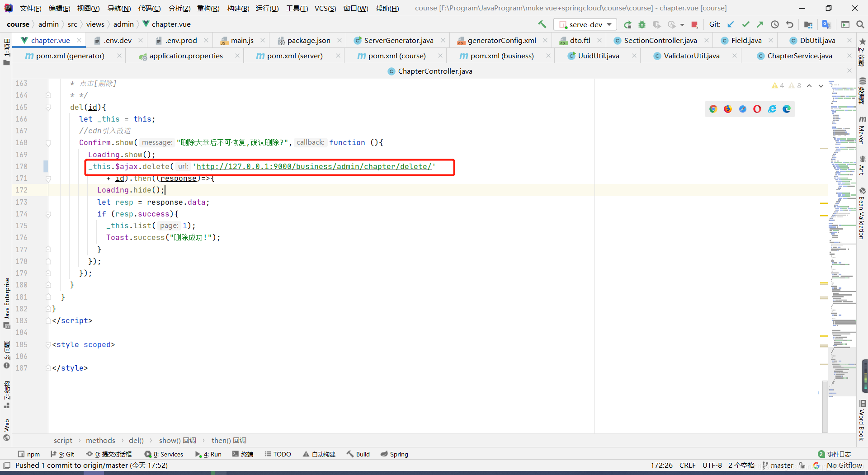Click the editor vertical scrollbar
The image size is (868, 475).
click(x=825, y=407)
